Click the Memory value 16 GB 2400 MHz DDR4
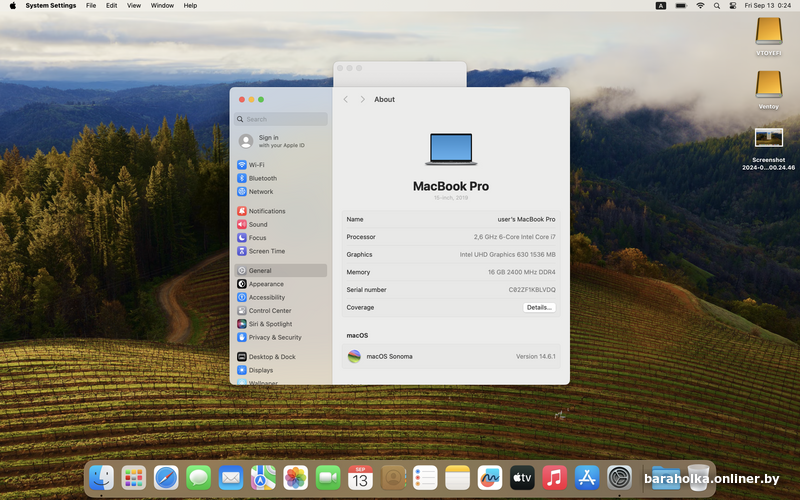800x500 pixels. 521,272
